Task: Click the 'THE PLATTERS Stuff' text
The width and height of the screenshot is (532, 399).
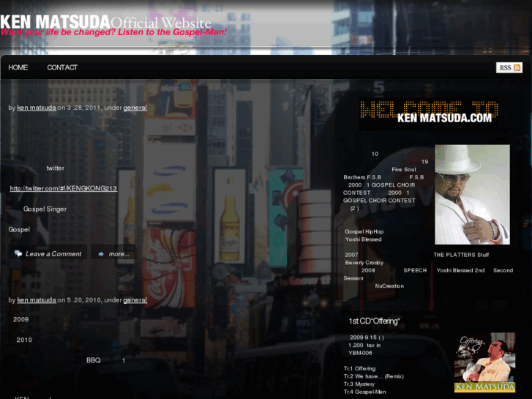Action: [461, 255]
